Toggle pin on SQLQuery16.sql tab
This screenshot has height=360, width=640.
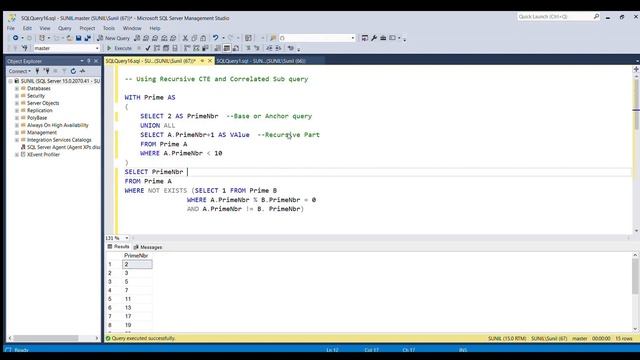[202, 61]
